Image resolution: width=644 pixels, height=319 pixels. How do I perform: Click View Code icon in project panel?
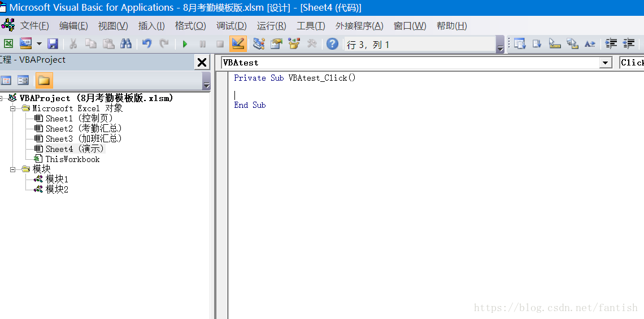6,80
